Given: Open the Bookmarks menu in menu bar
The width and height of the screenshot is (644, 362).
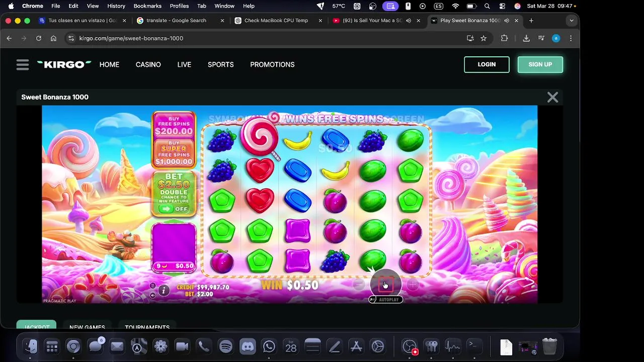Looking at the screenshot, I should tap(147, 6).
